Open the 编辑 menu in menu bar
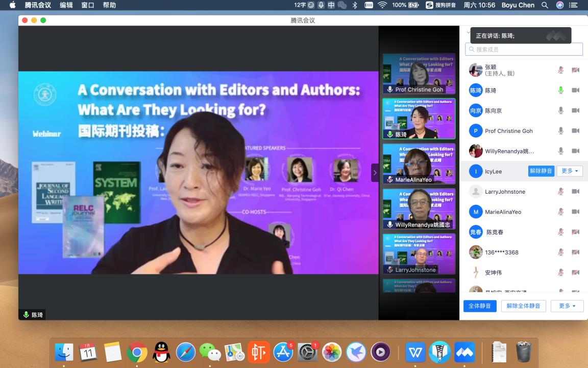 click(x=66, y=5)
